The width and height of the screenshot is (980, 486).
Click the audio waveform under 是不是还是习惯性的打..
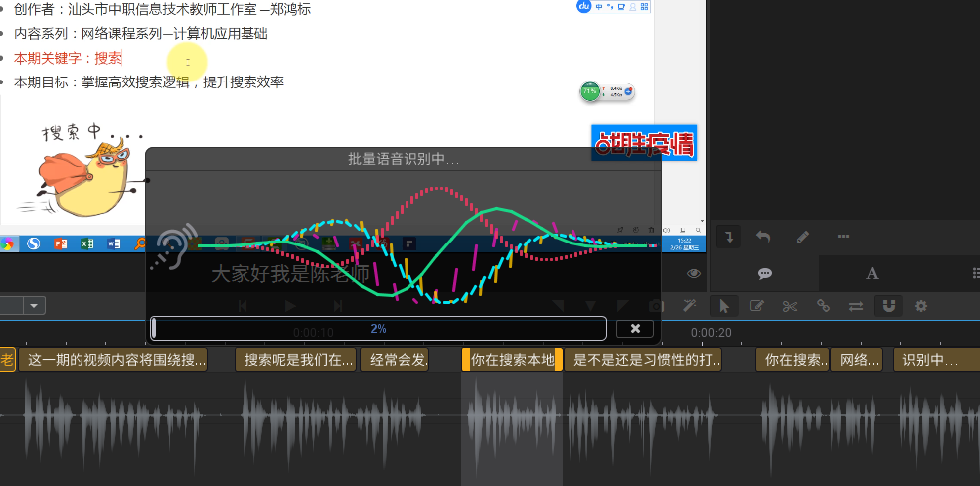click(642, 414)
